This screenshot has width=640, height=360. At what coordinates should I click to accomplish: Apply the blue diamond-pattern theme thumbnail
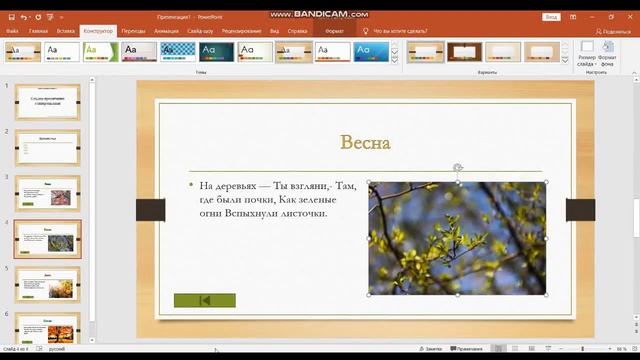(178, 52)
